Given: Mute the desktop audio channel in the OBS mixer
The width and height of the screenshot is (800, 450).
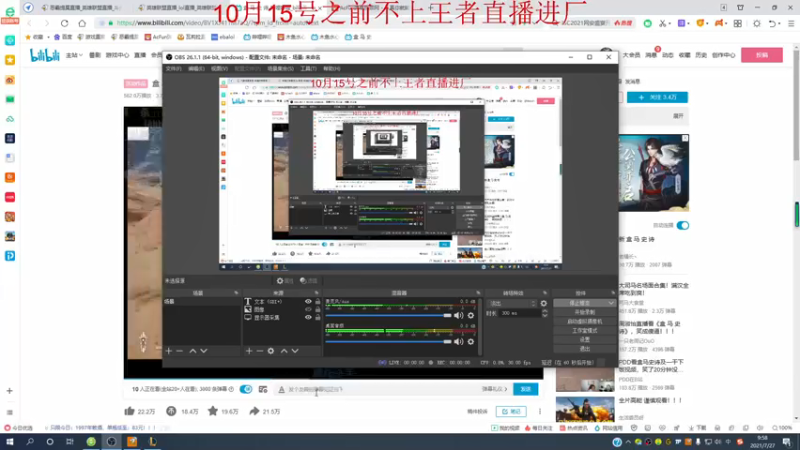Looking at the screenshot, I should (x=459, y=341).
